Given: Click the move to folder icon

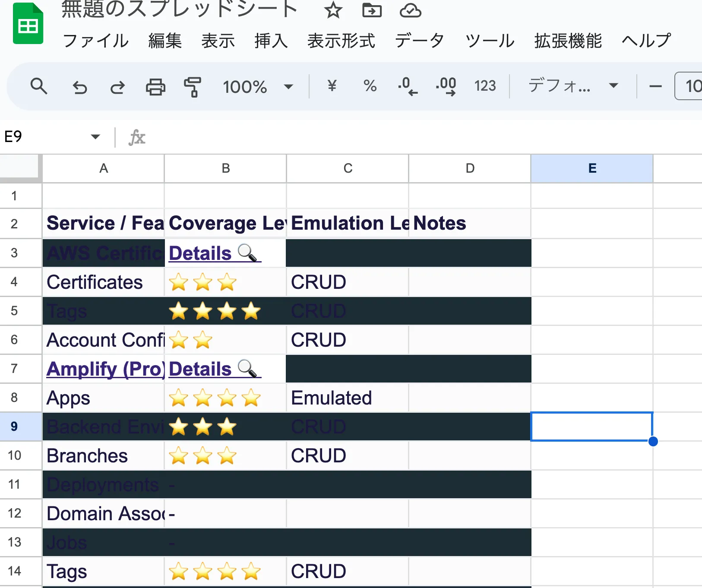Looking at the screenshot, I should (372, 10).
